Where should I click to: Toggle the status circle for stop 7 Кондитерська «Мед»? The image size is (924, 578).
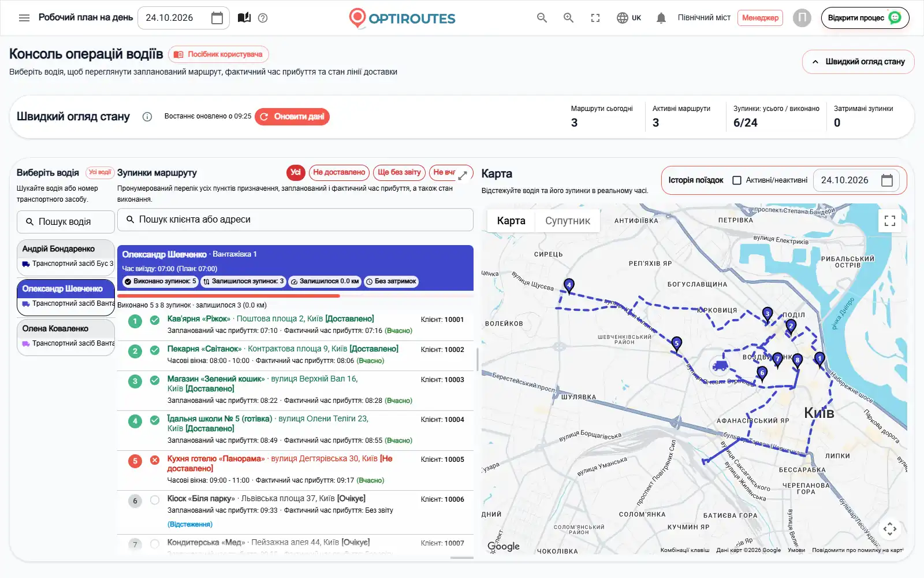(155, 544)
